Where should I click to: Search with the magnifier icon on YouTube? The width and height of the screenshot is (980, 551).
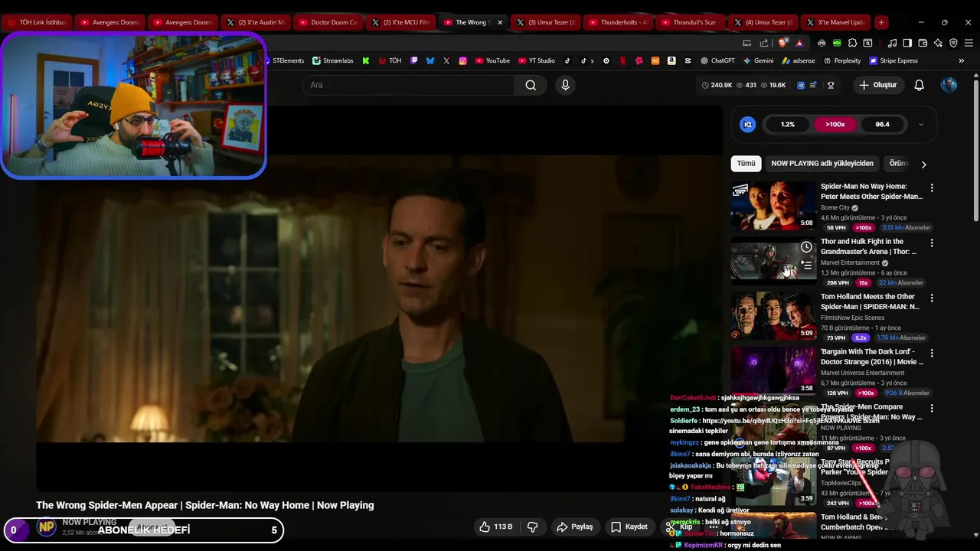click(531, 85)
